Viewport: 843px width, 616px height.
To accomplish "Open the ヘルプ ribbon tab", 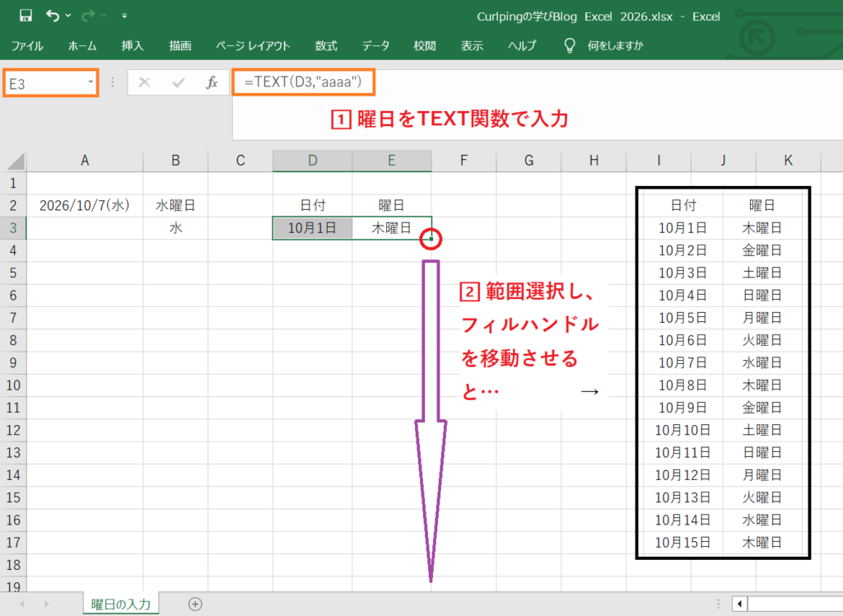I will [x=522, y=46].
